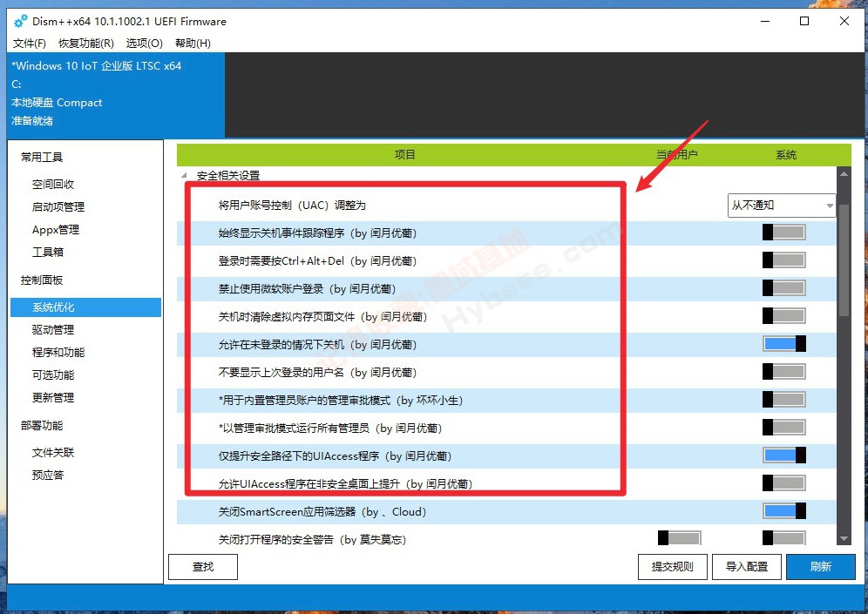The height and width of the screenshot is (614, 868).
Task: Toggle 以管理审批模式运行所有管理员 switch
Action: [783, 427]
